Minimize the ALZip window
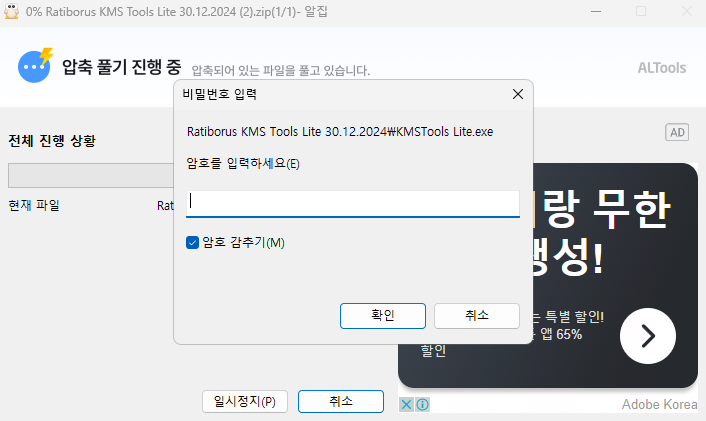 (596, 11)
